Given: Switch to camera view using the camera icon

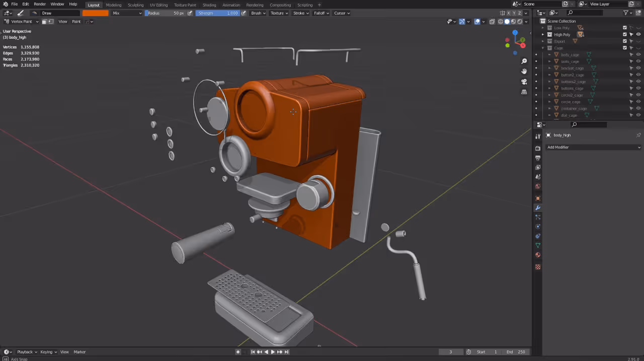Looking at the screenshot, I should pyautogui.click(x=524, y=82).
